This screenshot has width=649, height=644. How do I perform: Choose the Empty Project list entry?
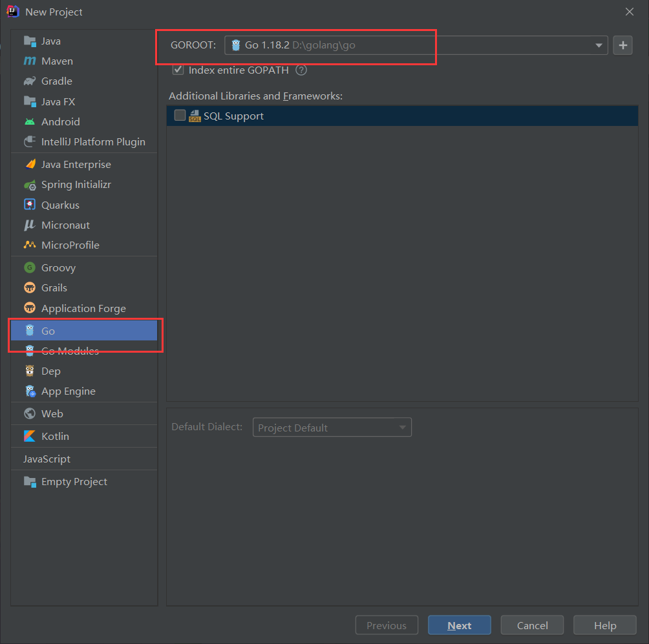click(x=84, y=481)
